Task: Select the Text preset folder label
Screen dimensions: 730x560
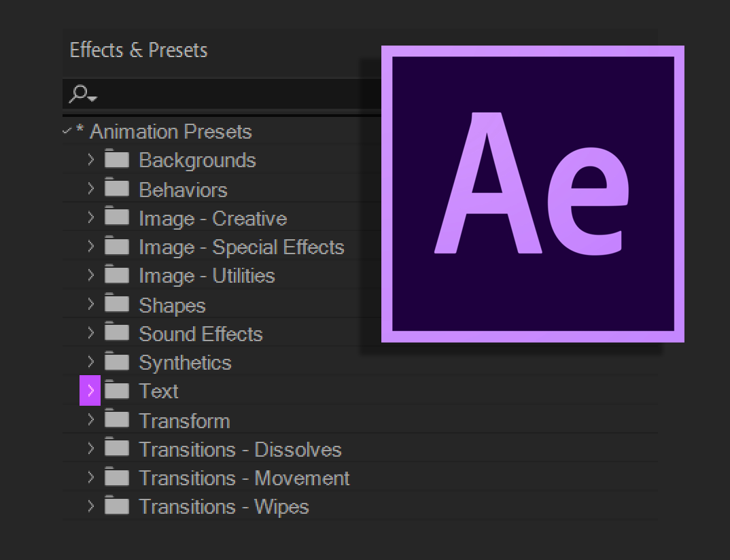Action: coord(158,391)
